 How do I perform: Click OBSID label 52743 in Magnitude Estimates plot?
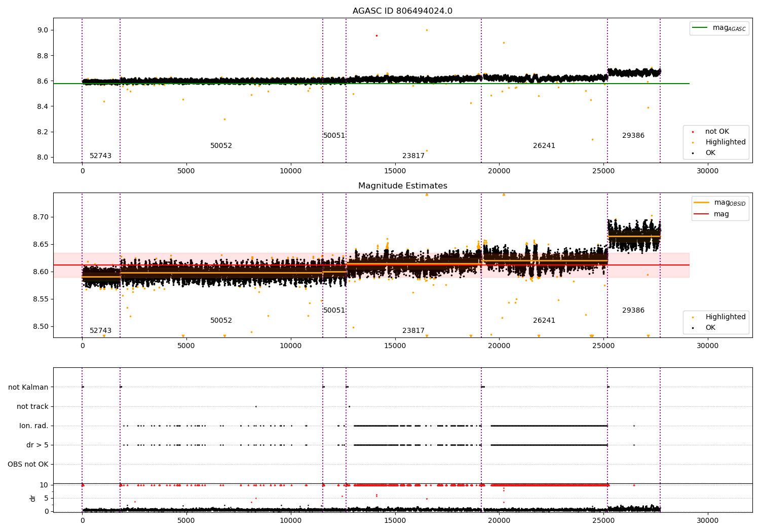[x=100, y=331]
